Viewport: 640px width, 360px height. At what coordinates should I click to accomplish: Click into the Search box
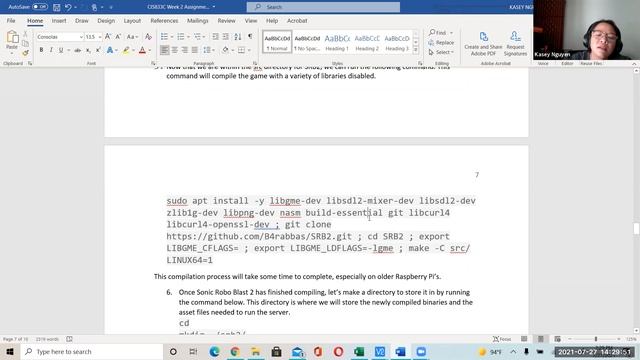click(x=323, y=7)
